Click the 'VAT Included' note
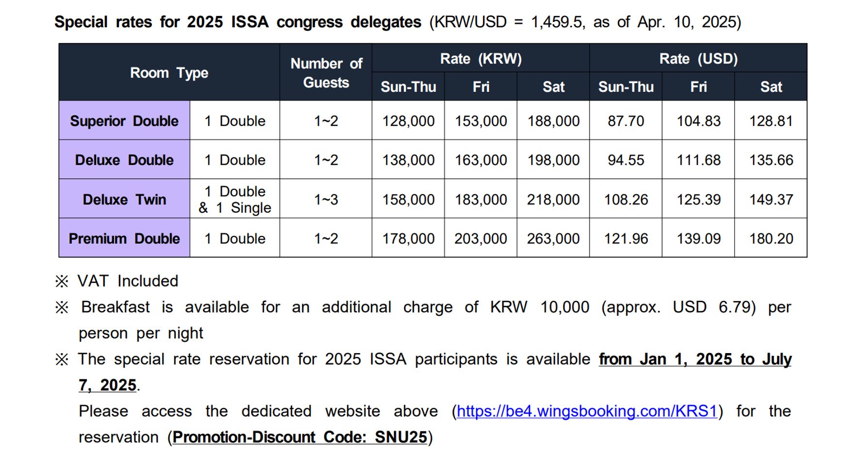 click(x=128, y=281)
